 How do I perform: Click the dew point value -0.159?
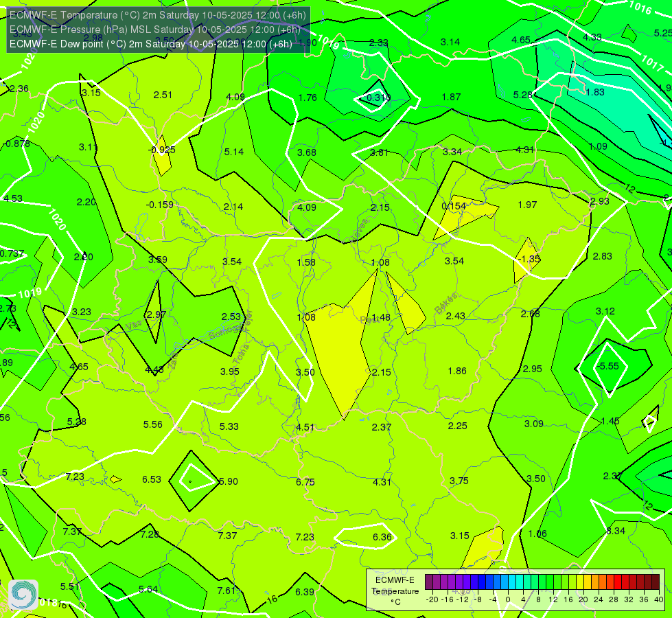[x=160, y=205]
